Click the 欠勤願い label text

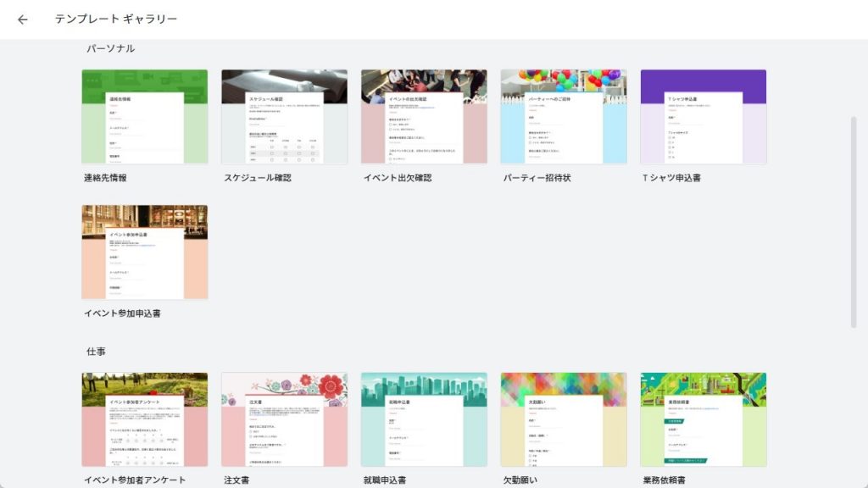pos(520,480)
